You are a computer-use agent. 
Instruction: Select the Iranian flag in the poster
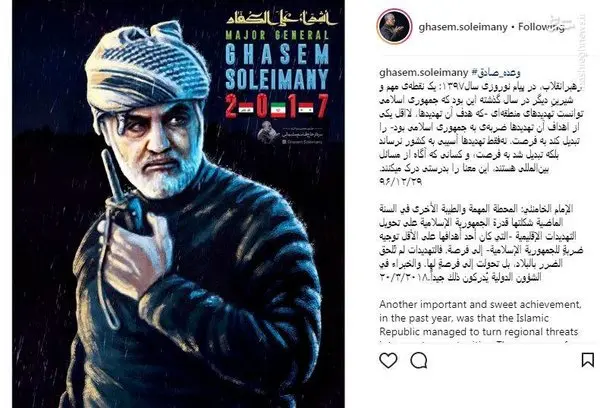click(x=278, y=109)
